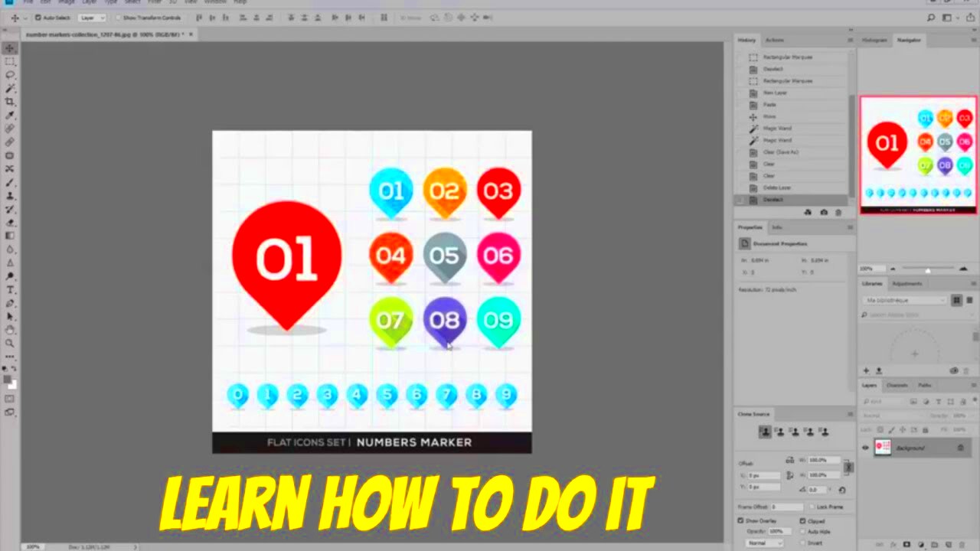This screenshot has height=551, width=980.
Task: Click Delete Layer history state
Action: point(776,187)
